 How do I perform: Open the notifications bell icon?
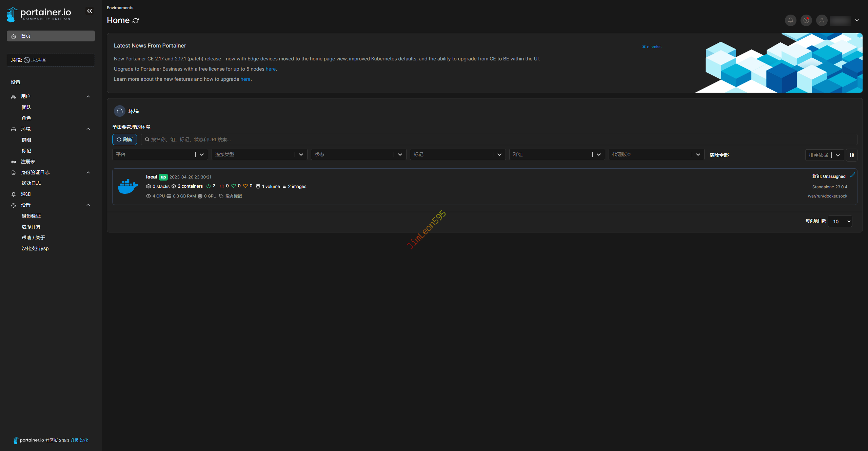pos(790,20)
